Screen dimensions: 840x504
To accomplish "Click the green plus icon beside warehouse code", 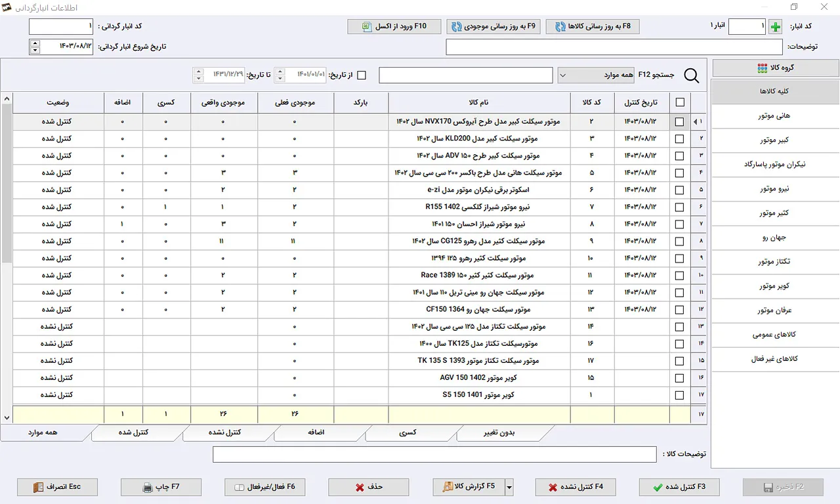I will point(776,27).
